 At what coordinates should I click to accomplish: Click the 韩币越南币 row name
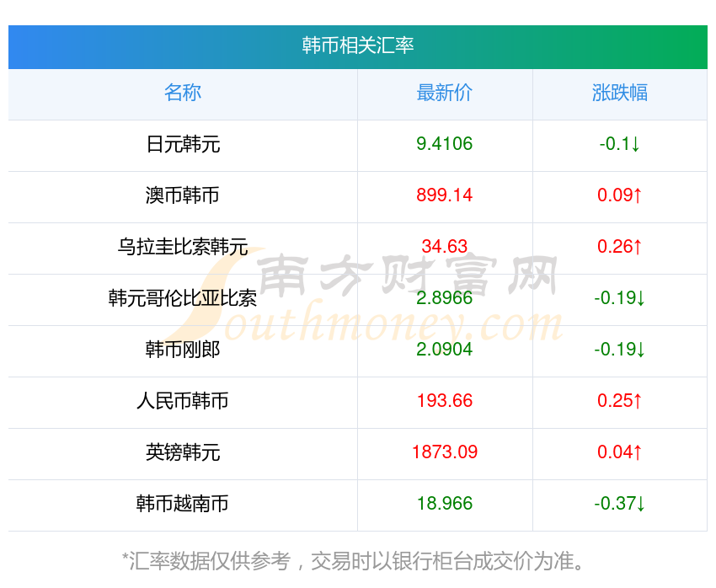click(x=183, y=504)
